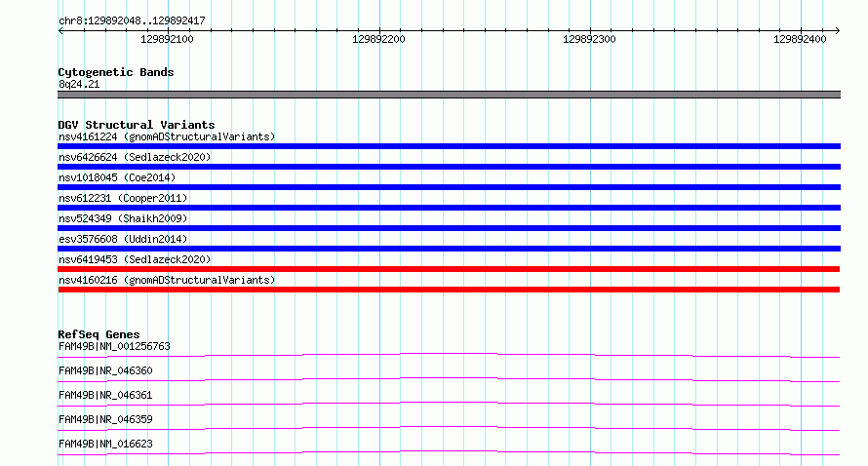Select the red bar for nsv4160216
868x466 pixels.
449,290
